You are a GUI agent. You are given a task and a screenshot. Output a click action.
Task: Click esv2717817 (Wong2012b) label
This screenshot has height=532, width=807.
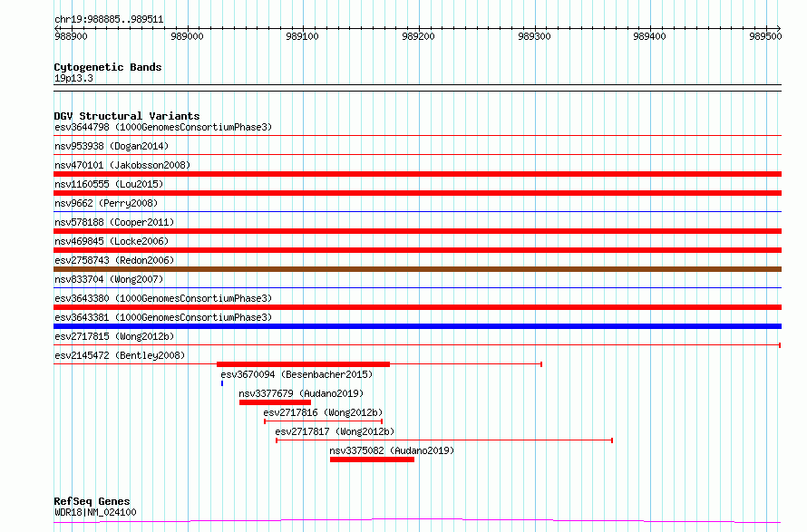[335, 431]
